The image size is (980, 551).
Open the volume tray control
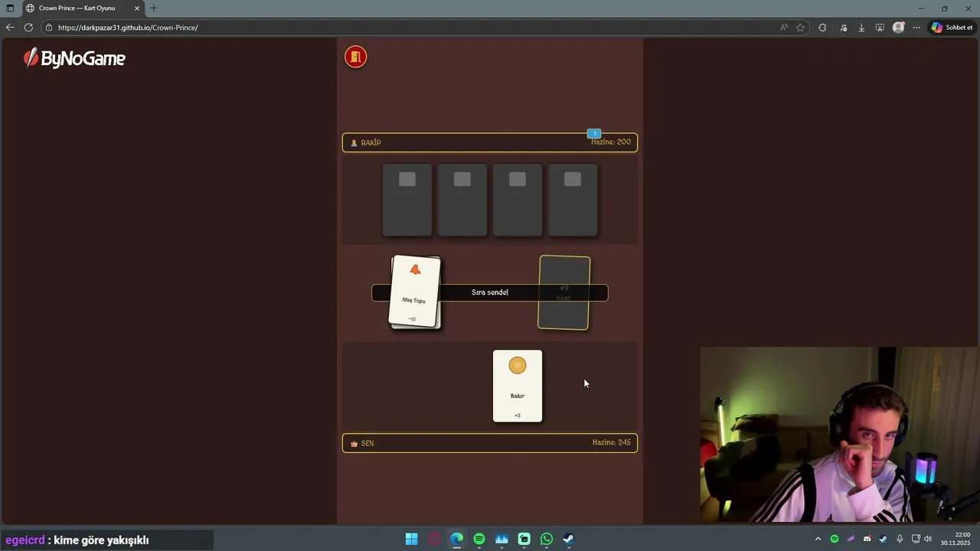[928, 539]
